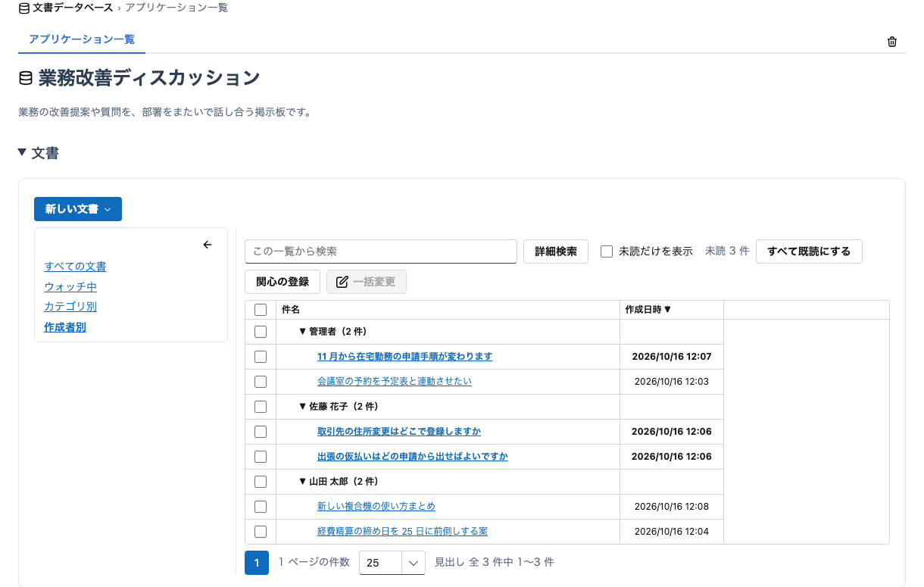Check the 管理者 group row checkbox

(261, 332)
